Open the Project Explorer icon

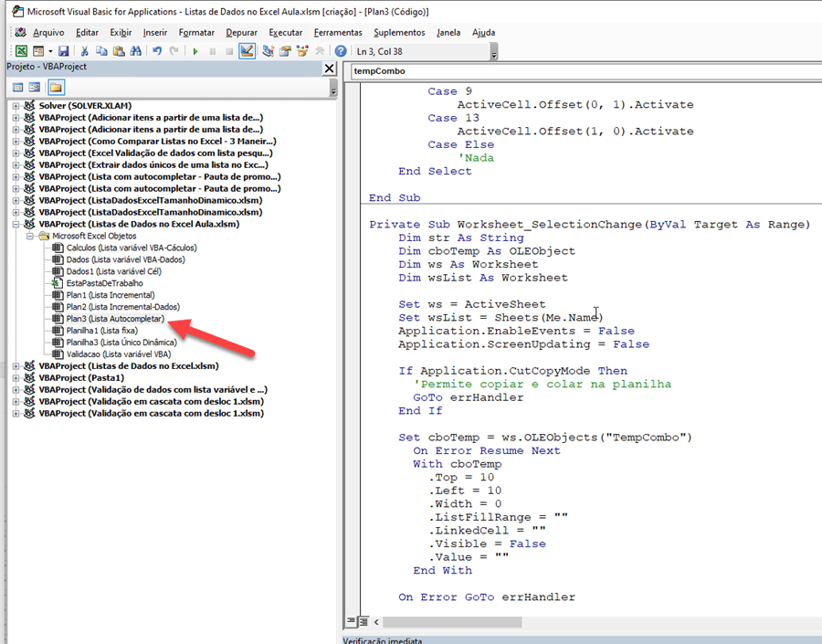tap(269, 51)
